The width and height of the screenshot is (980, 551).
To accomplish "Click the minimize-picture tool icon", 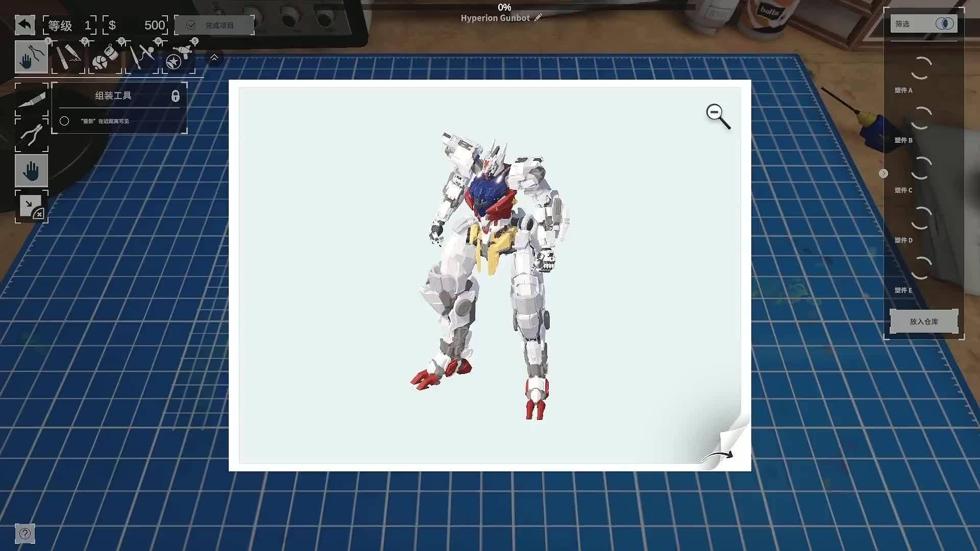I will tap(32, 207).
